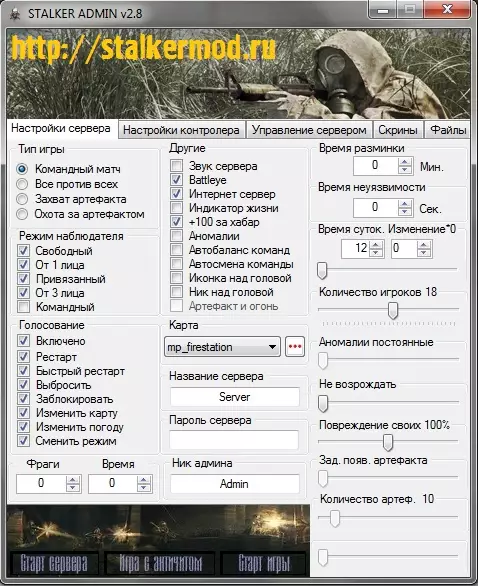Toggle Сменить режим voting checkbox
Screen dimensions: 478x586
click(x=24, y=441)
